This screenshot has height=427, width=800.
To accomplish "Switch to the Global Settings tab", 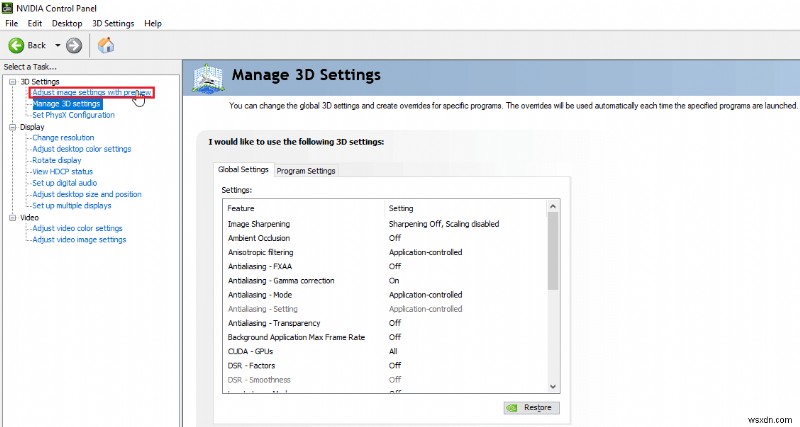I will click(x=243, y=169).
